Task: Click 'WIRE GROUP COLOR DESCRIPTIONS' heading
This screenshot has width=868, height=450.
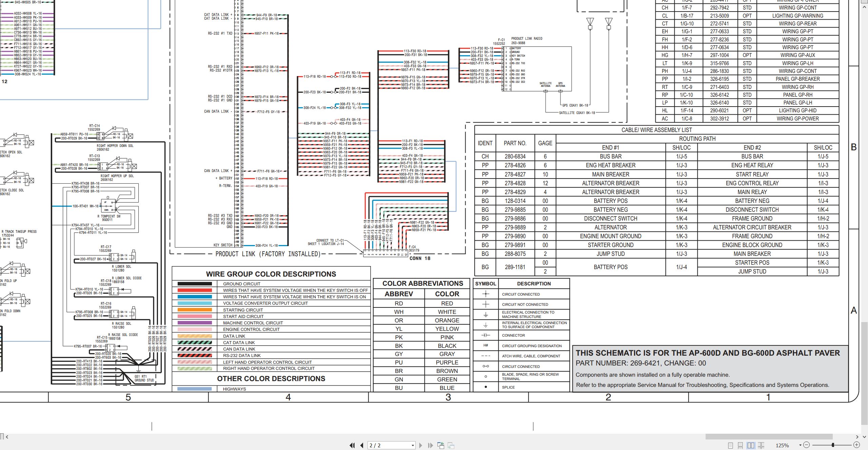Action: 271,274
